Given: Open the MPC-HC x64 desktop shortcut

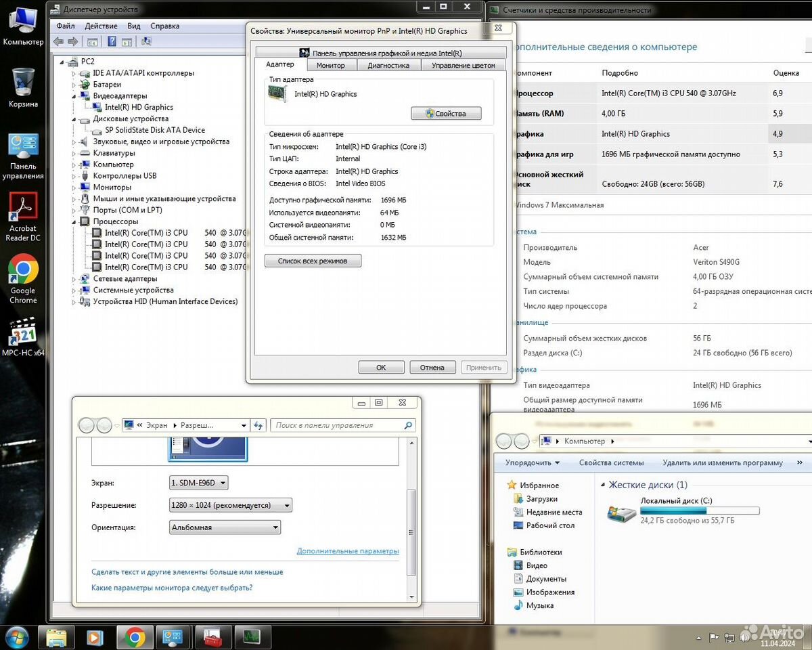Looking at the screenshot, I should tap(23, 337).
